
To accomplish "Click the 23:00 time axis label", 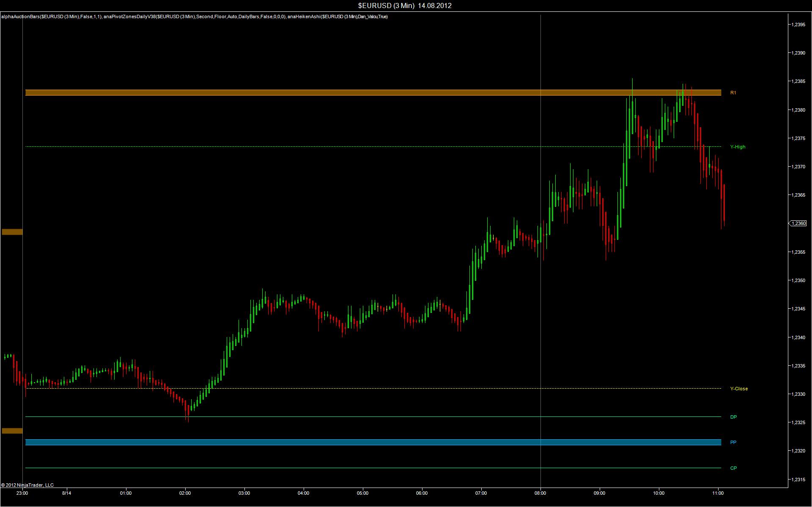I will click(22, 493).
